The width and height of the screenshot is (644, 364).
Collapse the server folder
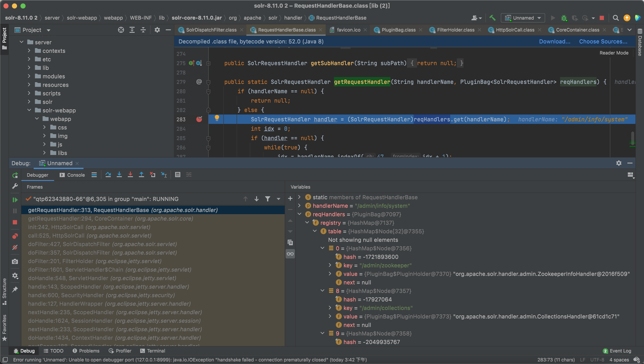22,42
